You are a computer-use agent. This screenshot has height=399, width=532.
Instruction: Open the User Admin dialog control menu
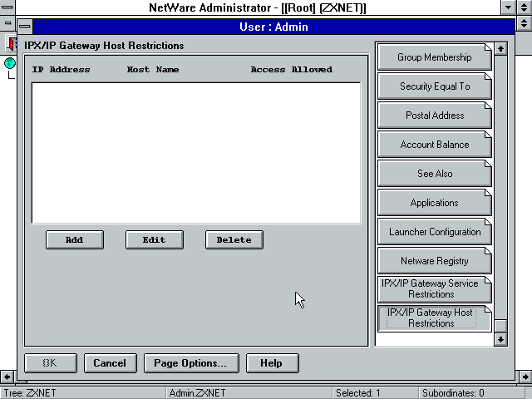(25, 27)
